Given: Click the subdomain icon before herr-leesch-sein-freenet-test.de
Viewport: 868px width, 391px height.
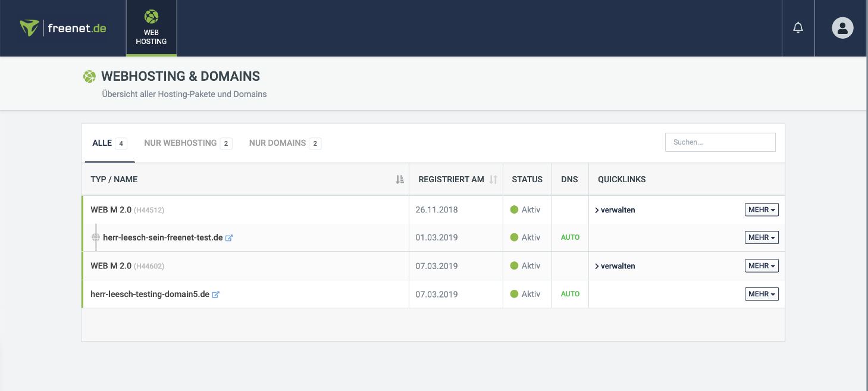Looking at the screenshot, I should (96, 237).
